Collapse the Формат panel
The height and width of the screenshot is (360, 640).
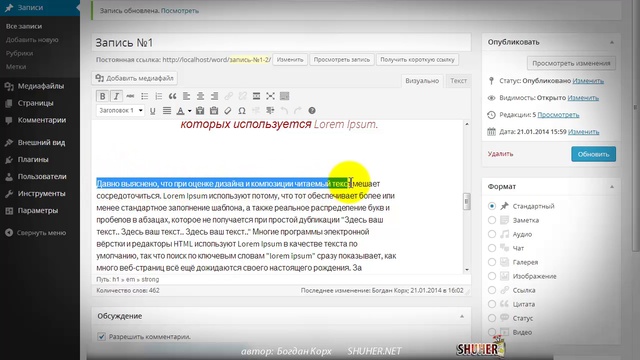(612, 187)
